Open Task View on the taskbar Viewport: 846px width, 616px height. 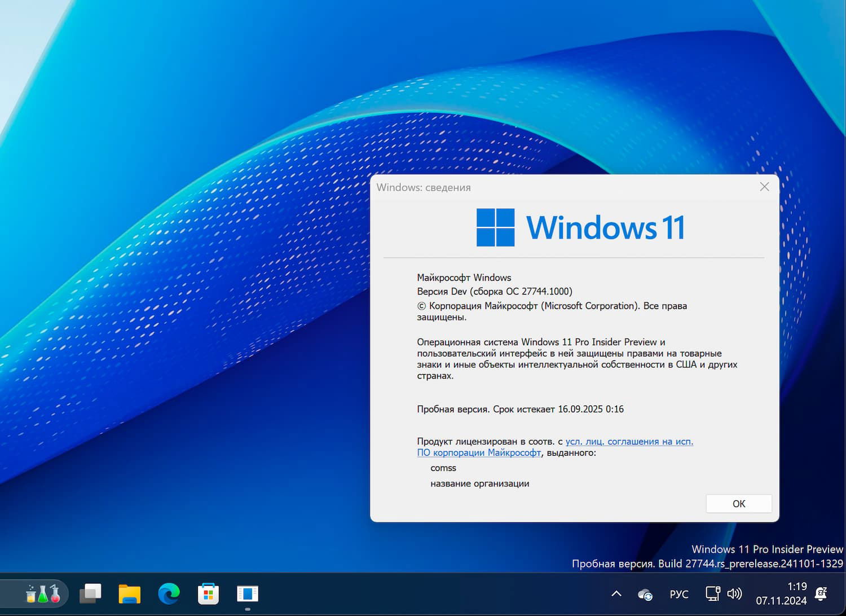[90, 593]
